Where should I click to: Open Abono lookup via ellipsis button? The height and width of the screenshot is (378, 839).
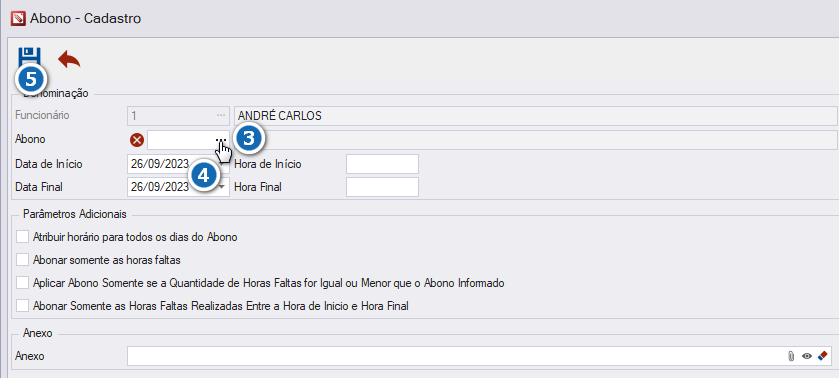click(222, 139)
